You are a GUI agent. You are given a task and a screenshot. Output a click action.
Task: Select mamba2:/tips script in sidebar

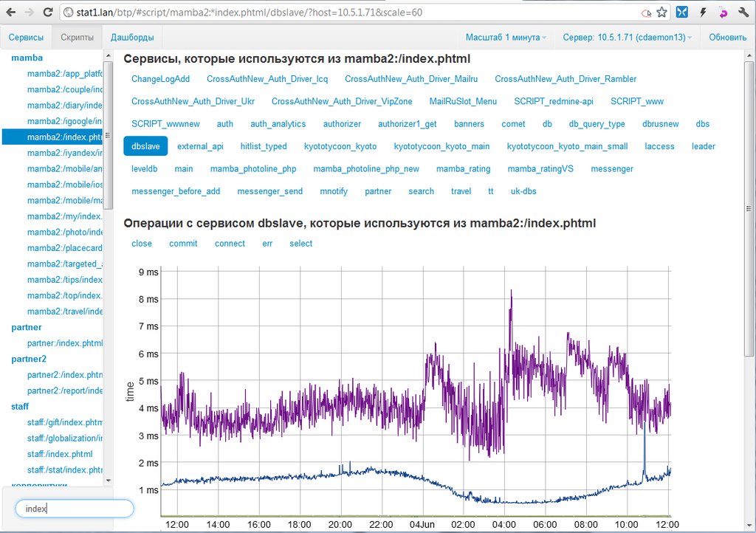coord(65,280)
